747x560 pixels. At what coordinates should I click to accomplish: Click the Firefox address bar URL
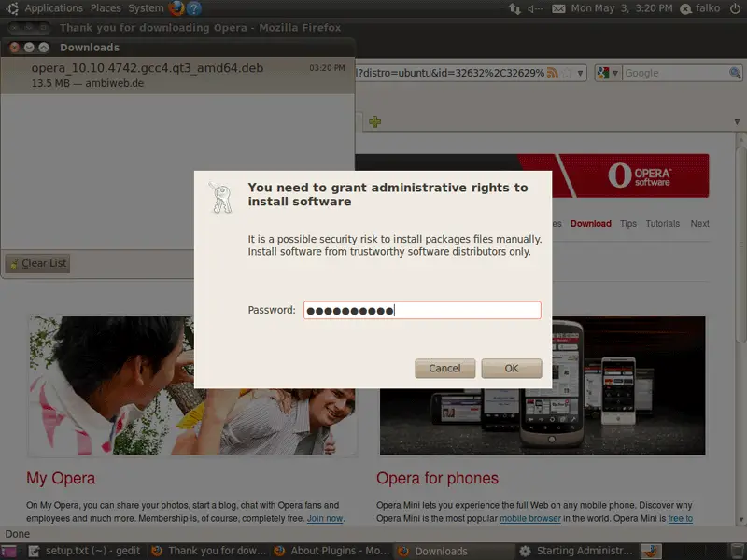coord(450,73)
